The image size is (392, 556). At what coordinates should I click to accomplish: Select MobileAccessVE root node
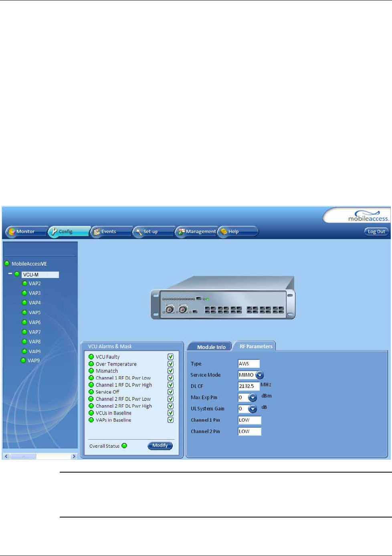tap(29, 264)
